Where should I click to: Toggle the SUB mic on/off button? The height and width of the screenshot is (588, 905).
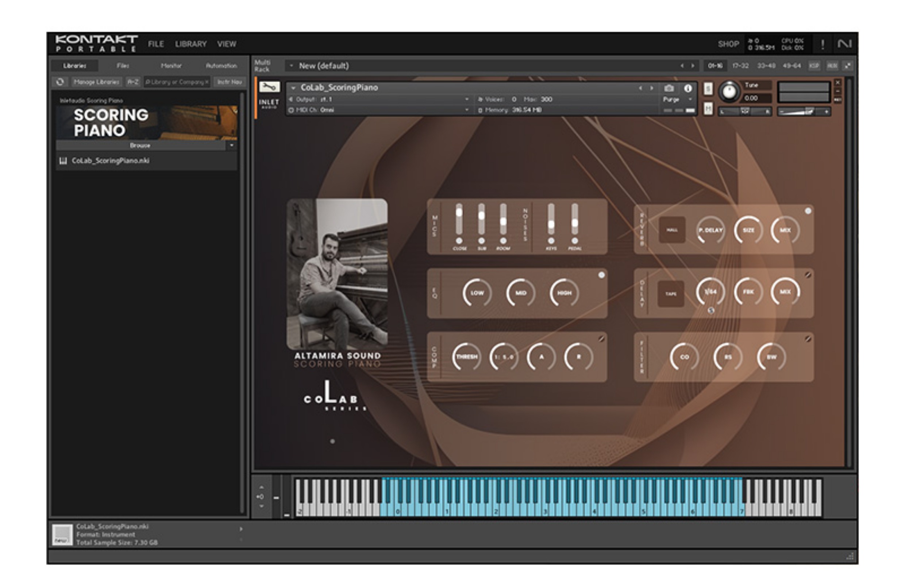(x=481, y=241)
